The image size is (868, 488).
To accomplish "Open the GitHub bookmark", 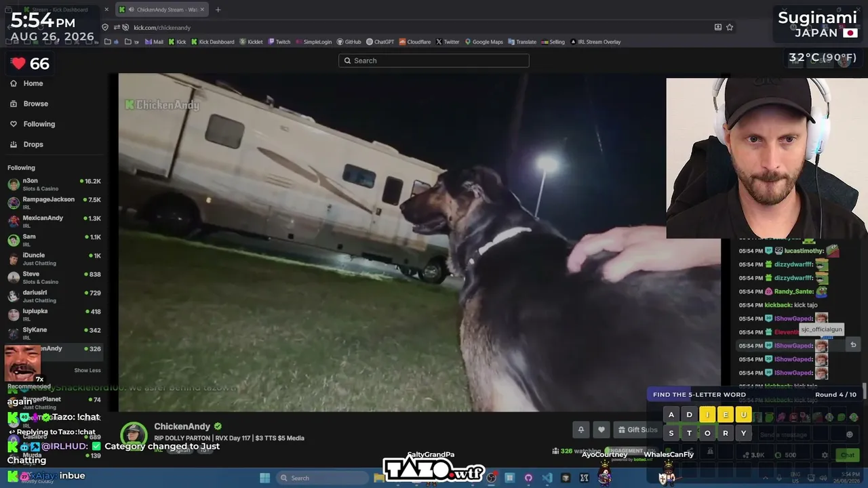I will click(349, 42).
